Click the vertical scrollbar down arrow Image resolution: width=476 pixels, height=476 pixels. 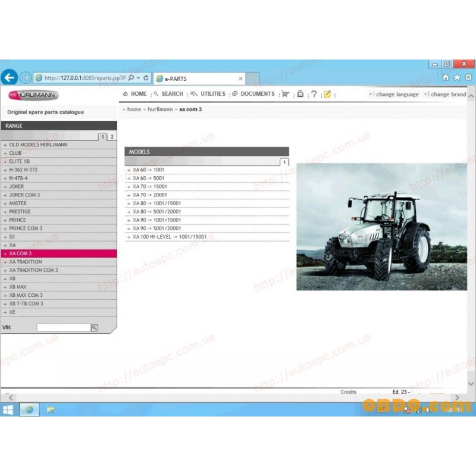pyautogui.click(x=471, y=383)
